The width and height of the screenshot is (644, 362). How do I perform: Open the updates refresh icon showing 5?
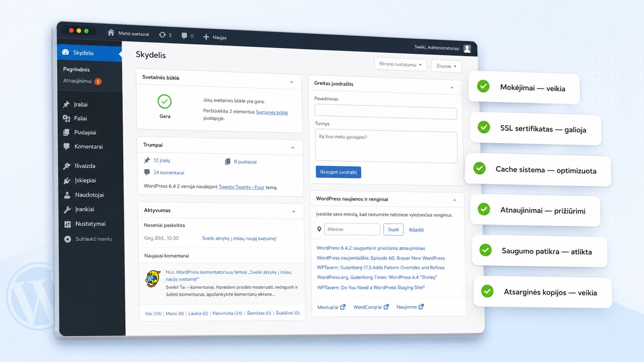coord(163,35)
